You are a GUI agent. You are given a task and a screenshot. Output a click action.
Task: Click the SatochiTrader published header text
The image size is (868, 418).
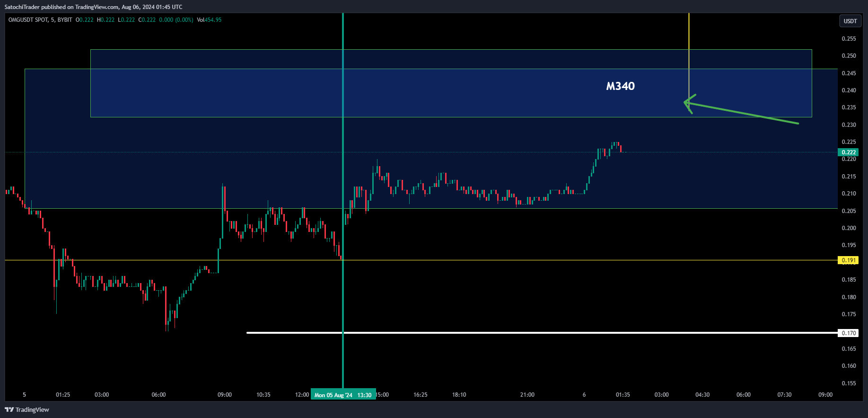pos(93,7)
